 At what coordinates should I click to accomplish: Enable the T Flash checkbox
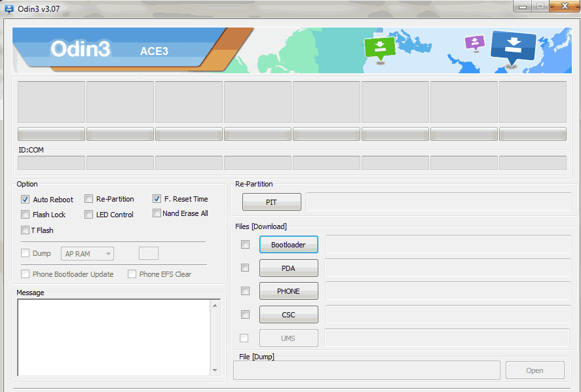(25, 230)
